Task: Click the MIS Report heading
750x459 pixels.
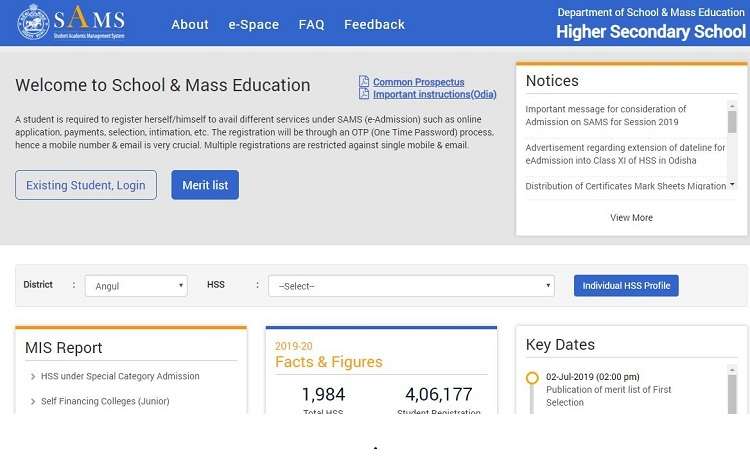Action: (64, 348)
